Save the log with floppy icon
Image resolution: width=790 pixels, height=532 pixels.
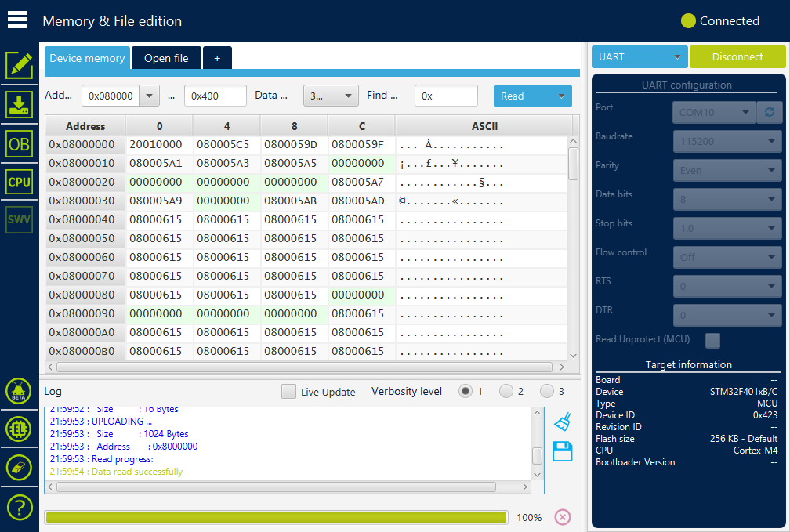[563, 451]
